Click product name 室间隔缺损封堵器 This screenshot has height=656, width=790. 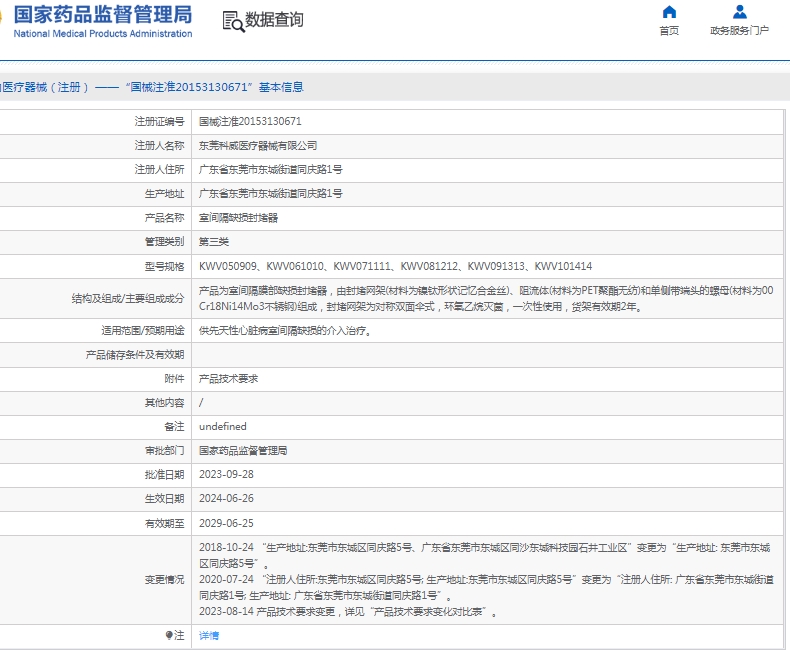[238, 218]
